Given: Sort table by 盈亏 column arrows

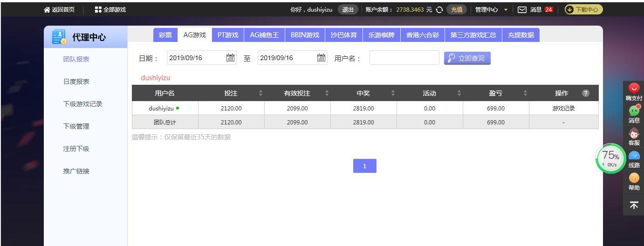Looking at the screenshot, I should (x=525, y=93).
